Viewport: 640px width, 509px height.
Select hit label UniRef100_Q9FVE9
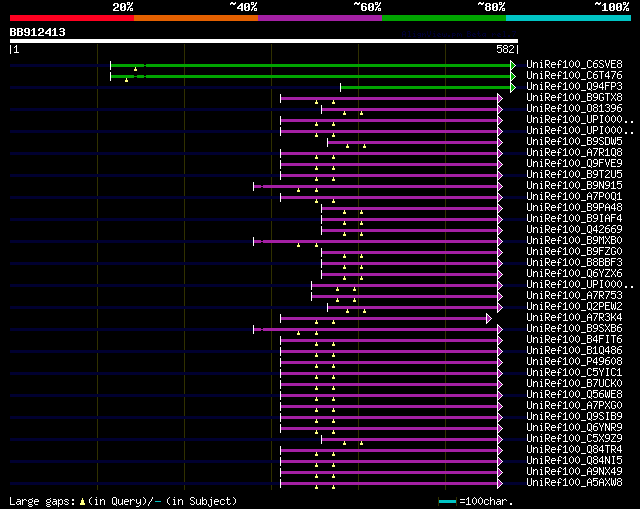[574, 163]
